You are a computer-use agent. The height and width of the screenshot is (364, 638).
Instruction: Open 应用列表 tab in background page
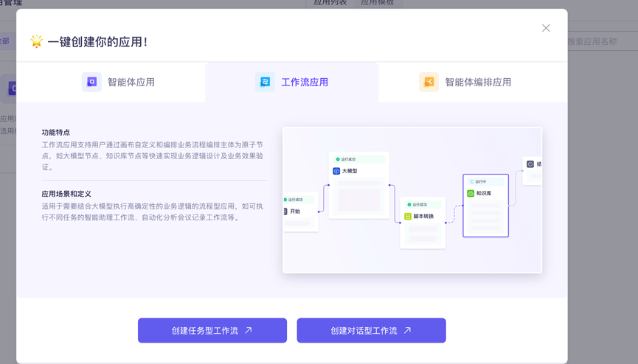(330, 2)
